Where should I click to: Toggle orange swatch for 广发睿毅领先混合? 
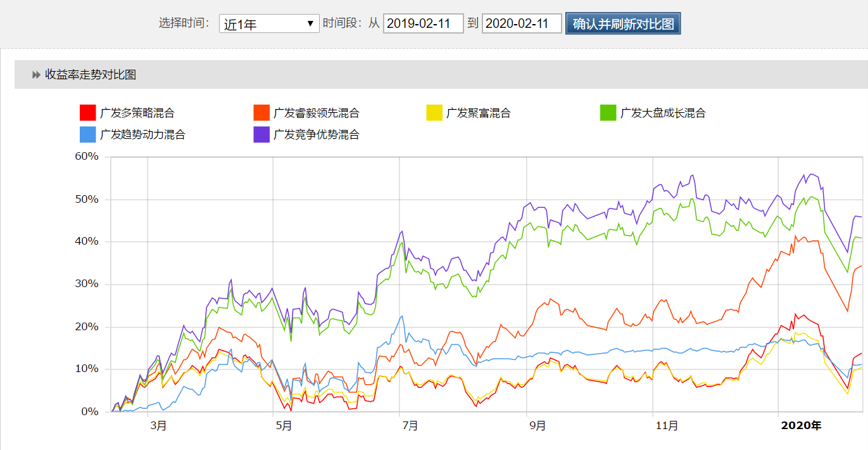coord(261,113)
